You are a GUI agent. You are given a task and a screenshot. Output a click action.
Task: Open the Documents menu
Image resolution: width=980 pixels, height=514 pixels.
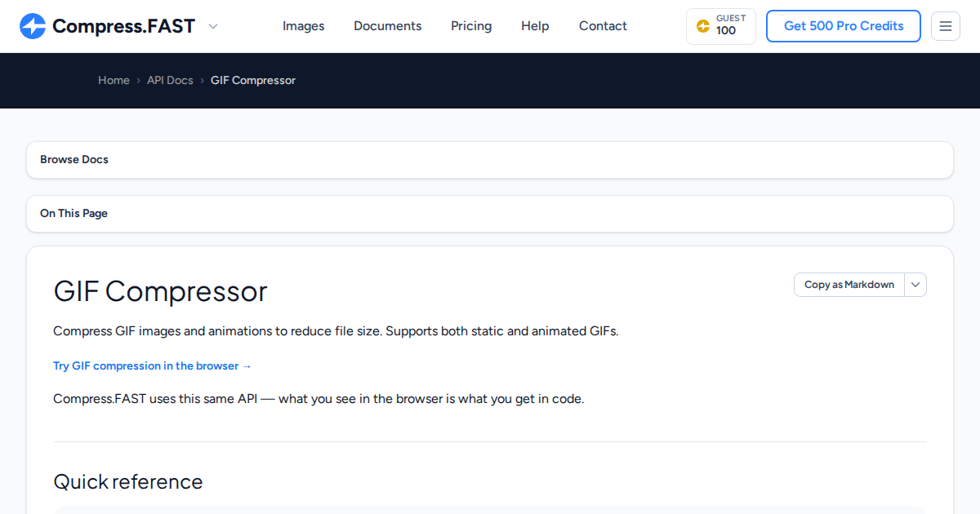point(388,26)
